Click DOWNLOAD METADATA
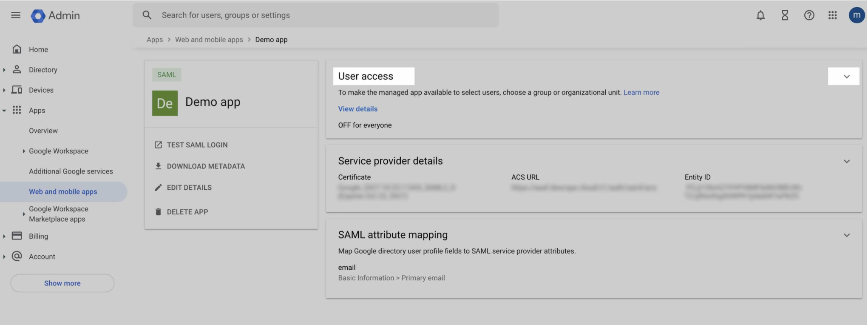Image resolution: width=868 pixels, height=325 pixels. click(206, 166)
